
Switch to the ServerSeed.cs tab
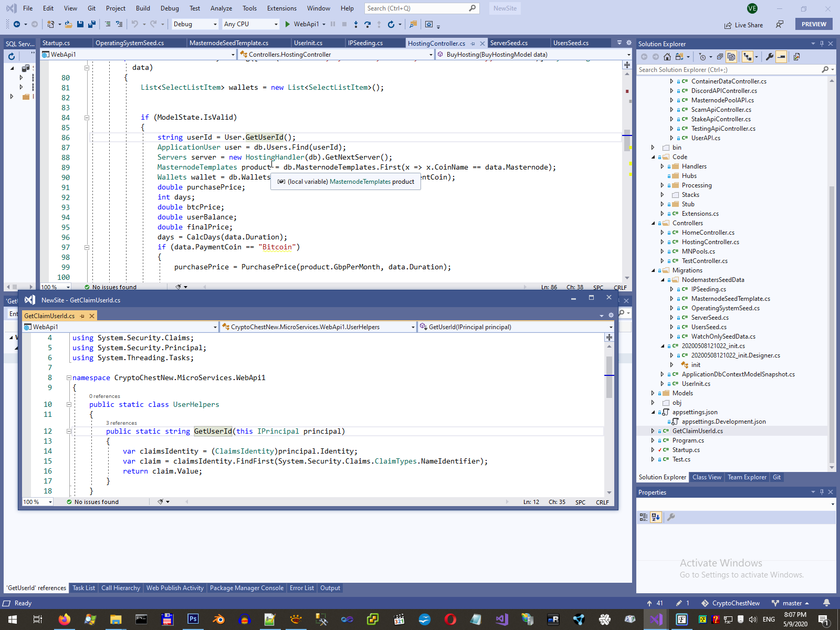tap(509, 43)
